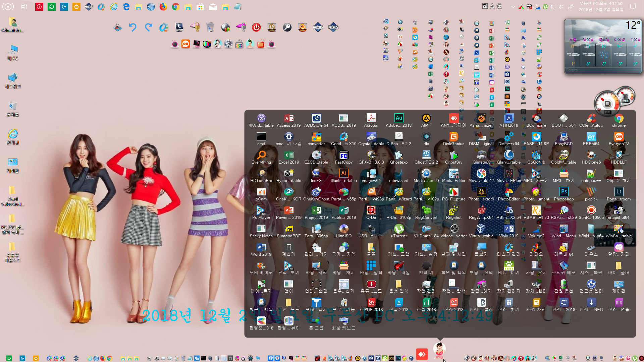Expand the hidden tray icons chevron

(513, 7)
